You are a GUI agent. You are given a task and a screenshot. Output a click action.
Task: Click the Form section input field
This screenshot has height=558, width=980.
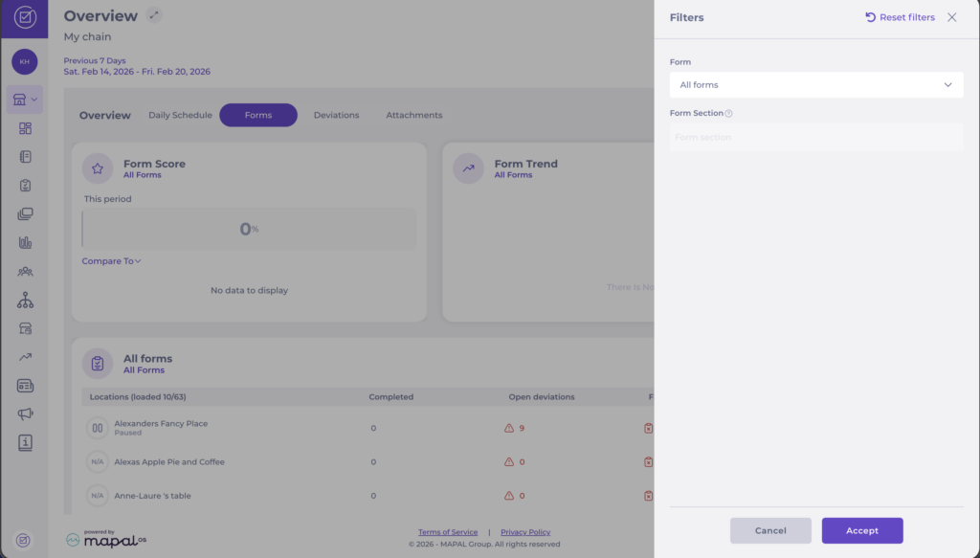click(x=816, y=137)
